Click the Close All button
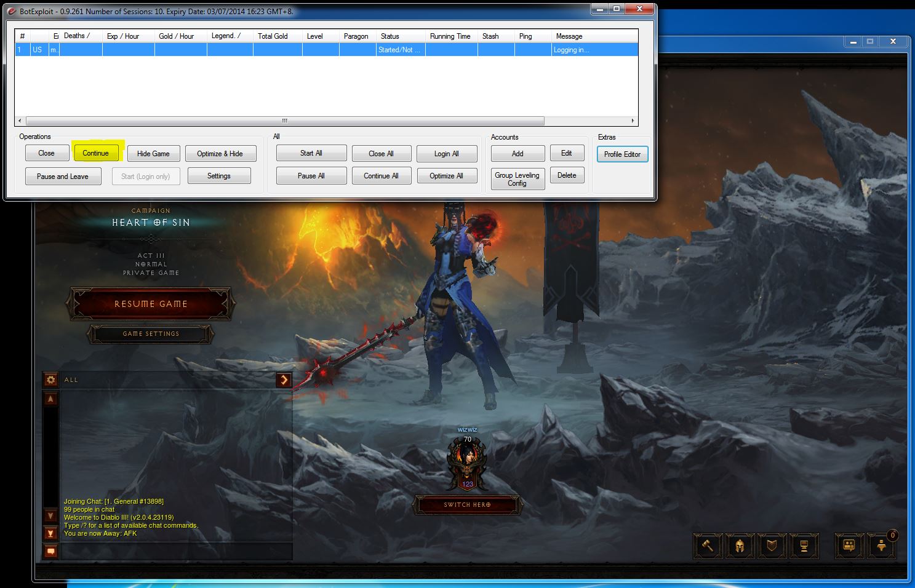The height and width of the screenshot is (588, 915). tap(382, 154)
